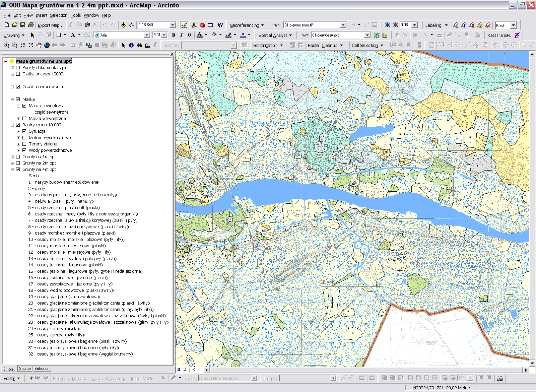Launch ArcCatalog from toolbar
This screenshot has width=536, height=392.
pos(194,25)
